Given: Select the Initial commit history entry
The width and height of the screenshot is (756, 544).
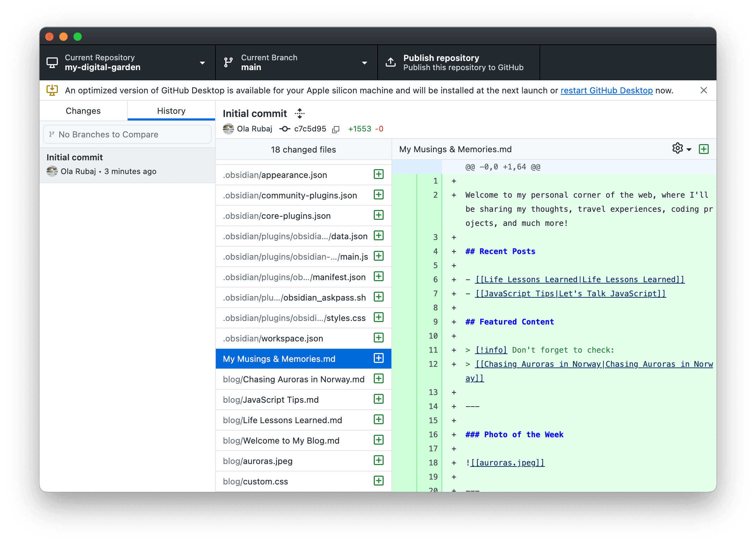Looking at the screenshot, I should click(127, 165).
